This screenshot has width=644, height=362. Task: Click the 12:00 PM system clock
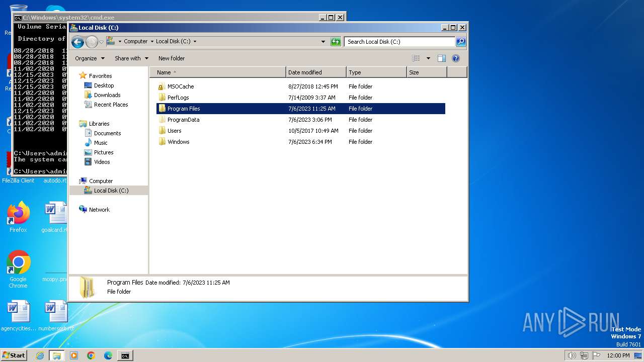coord(618,355)
